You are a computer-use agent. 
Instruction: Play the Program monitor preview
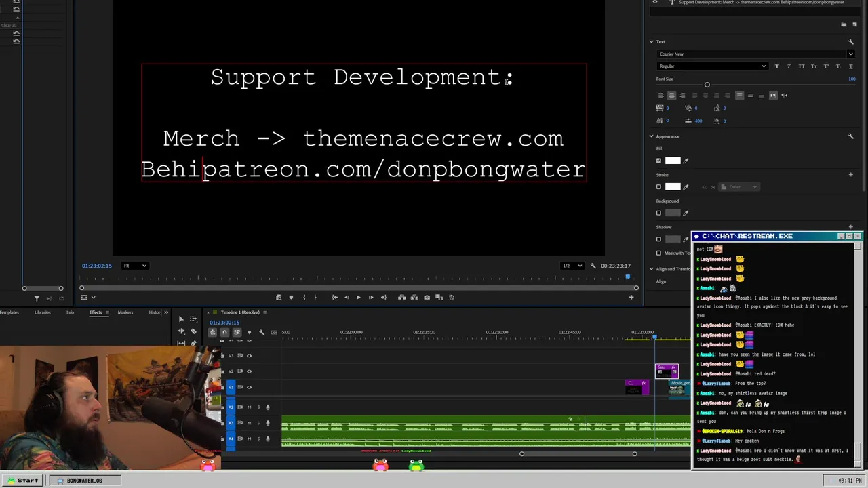tap(359, 297)
